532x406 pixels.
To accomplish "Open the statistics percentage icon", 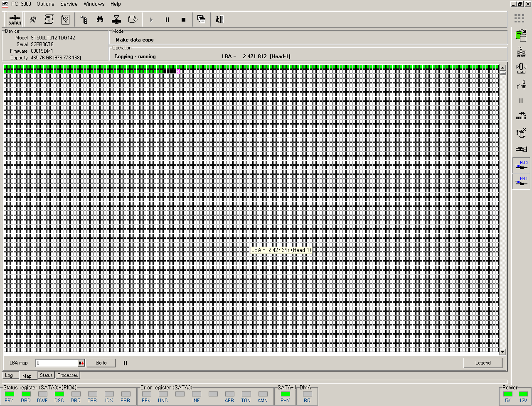I will pyautogui.click(x=65, y=19).
